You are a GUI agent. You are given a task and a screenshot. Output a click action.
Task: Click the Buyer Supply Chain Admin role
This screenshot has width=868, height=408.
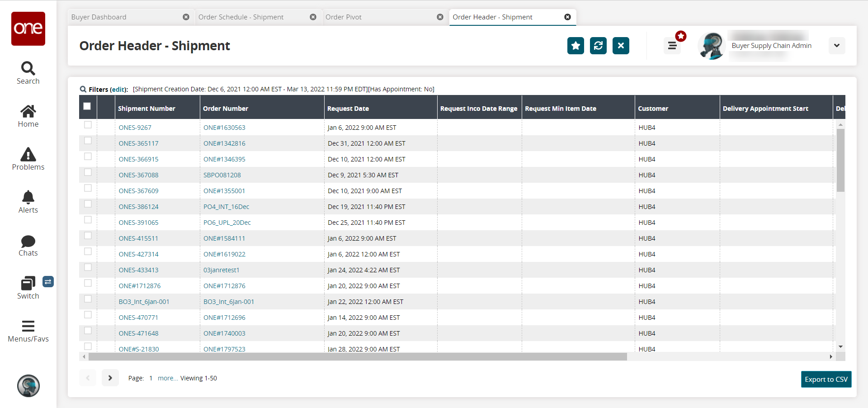772,46
